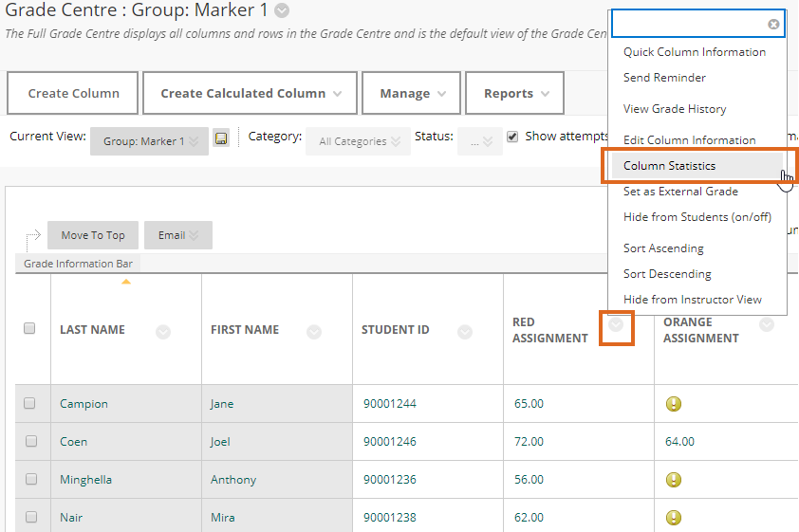Click the Move To Top button
Image resolution: width=799 pixels, height=532 pixels.
(x=93, y=235)
